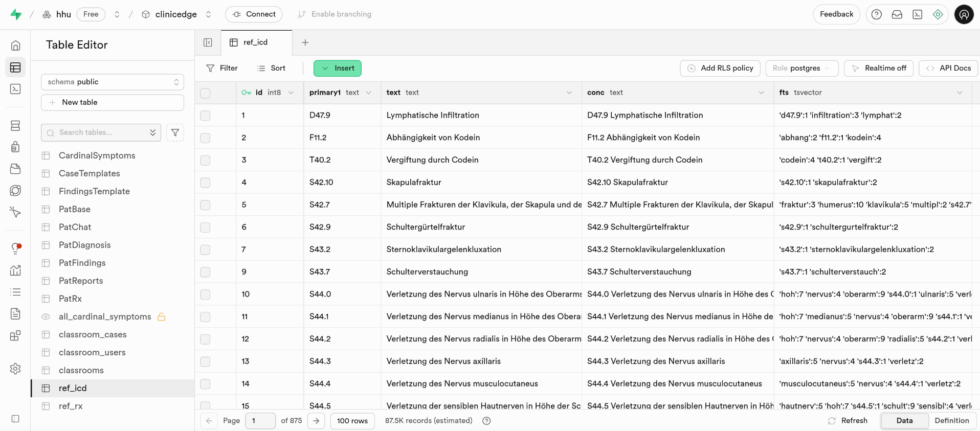This screenshot has height=431, width=980.
Task: Check the row with S42.10 Skapulafraktur
Action: (x=205, y=183)
